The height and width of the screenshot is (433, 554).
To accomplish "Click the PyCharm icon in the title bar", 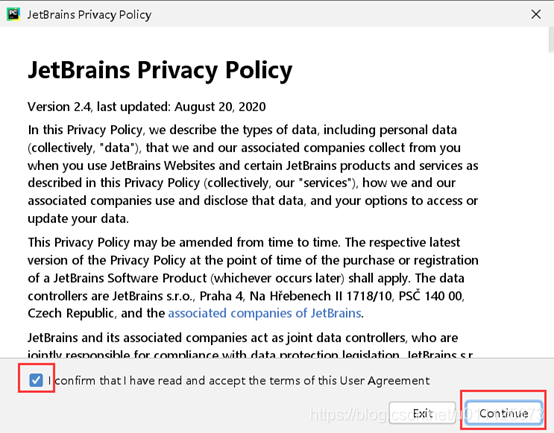I will pos(13,14).
